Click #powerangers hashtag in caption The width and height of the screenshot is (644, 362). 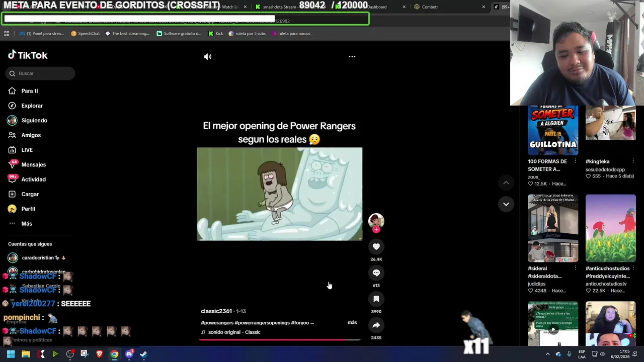(217, 323)
